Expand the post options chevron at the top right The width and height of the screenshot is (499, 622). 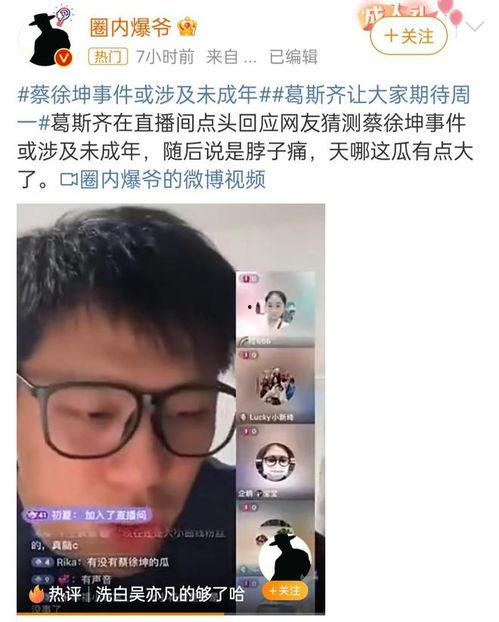(x=474, y=27)
